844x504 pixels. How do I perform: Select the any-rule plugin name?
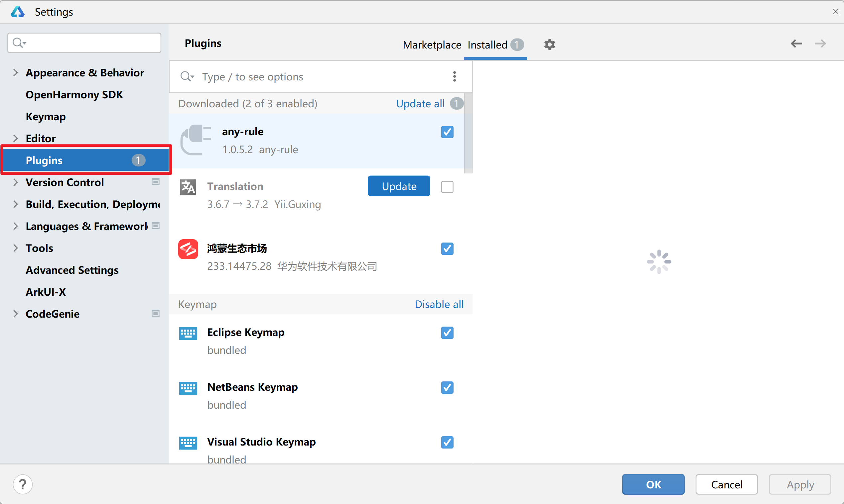(243, 132)
